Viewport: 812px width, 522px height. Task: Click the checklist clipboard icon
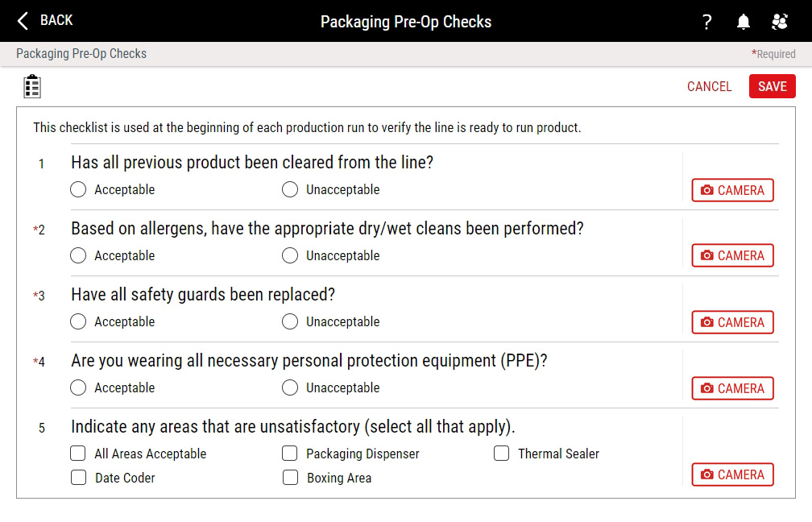pos(32,86)
